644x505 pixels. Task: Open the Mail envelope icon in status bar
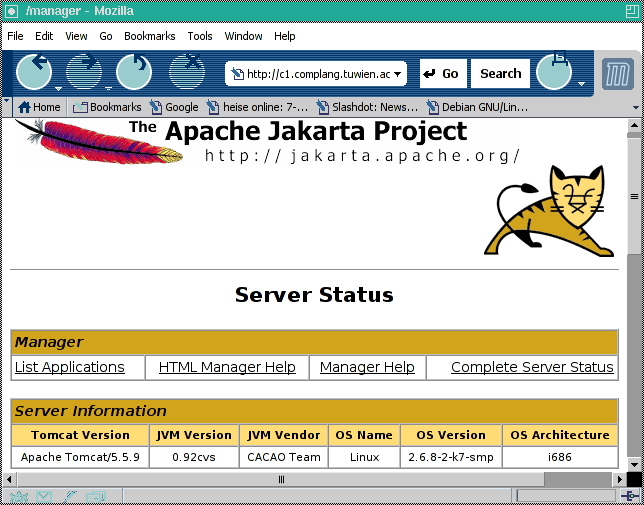coord(44,497)
